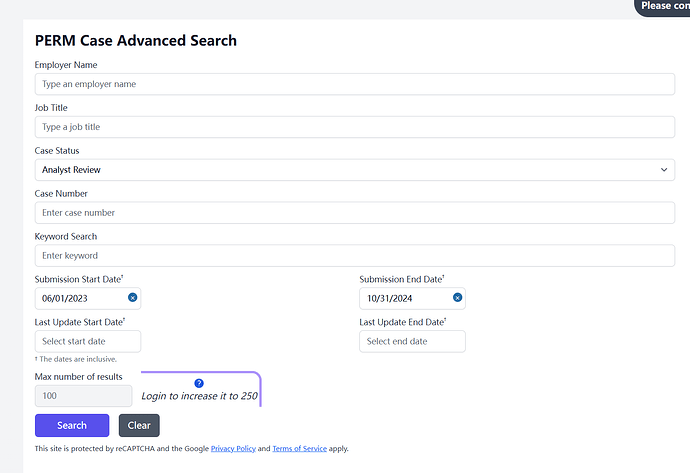
Task: Click the dark 'Please con' banner at top right
Action: click(x=664, y=6)
